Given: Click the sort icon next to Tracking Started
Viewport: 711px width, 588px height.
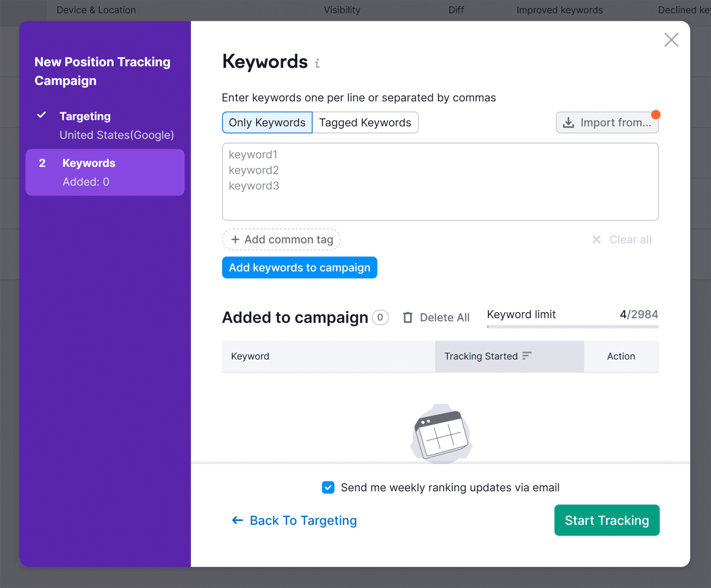Looking at the screenshot, I should pyautogui.click(x=526, y=355).
